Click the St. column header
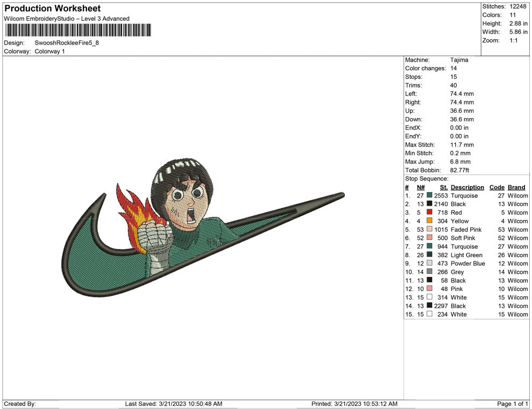 coord(444,187)
